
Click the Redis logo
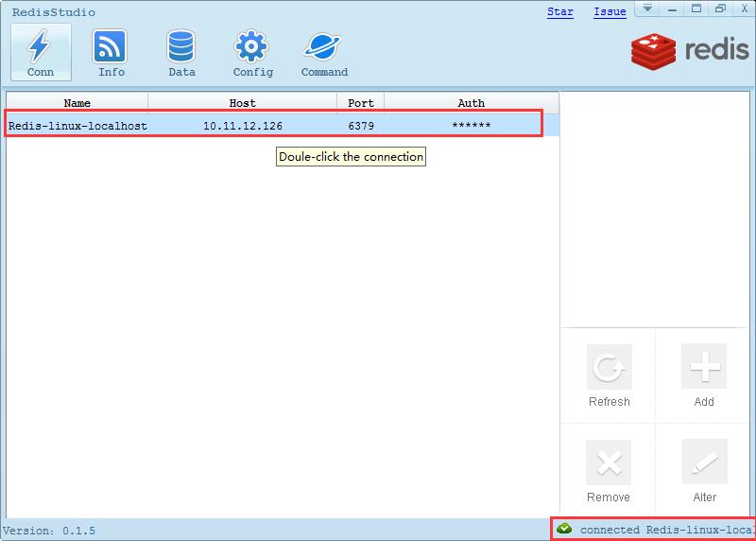point(690,51)
